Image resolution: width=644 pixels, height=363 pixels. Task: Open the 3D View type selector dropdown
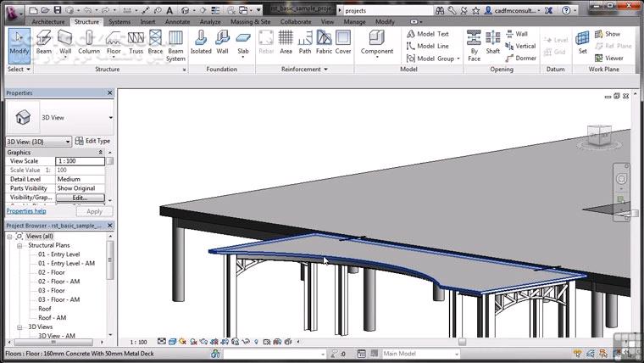click(110, 118)
